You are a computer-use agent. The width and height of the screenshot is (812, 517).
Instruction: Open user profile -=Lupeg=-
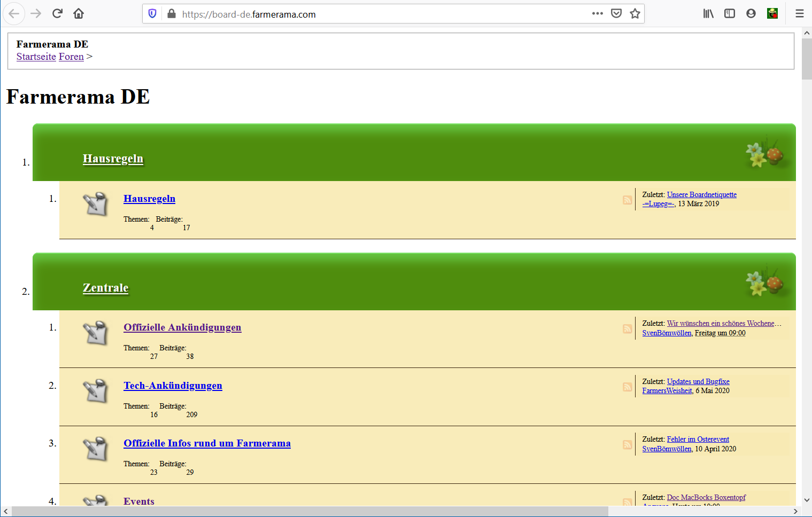tap(659, 203)
